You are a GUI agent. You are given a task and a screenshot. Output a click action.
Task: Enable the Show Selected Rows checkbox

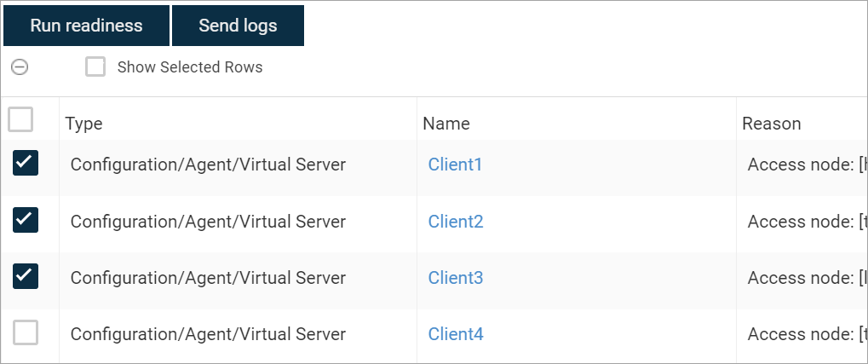(x=95, y=67)
